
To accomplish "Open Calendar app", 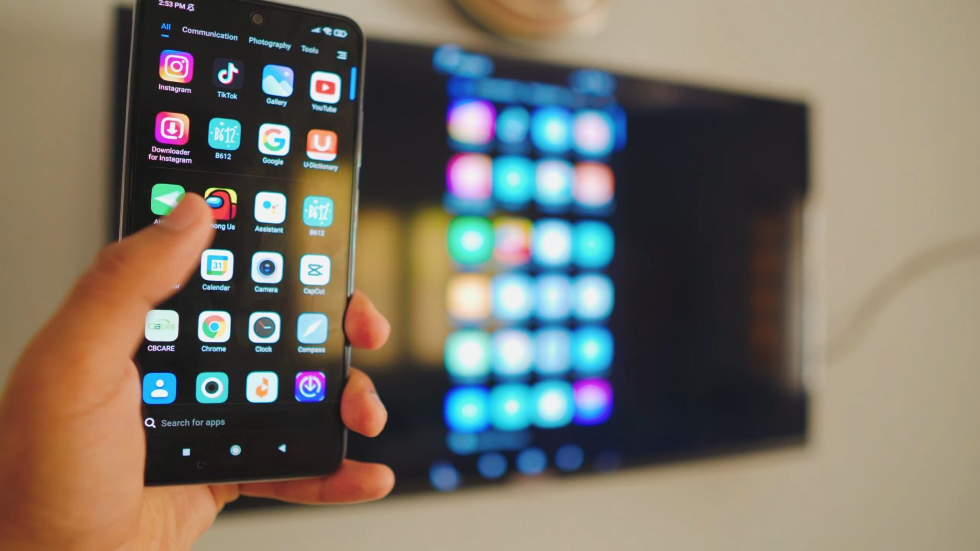I will (215, 268).
